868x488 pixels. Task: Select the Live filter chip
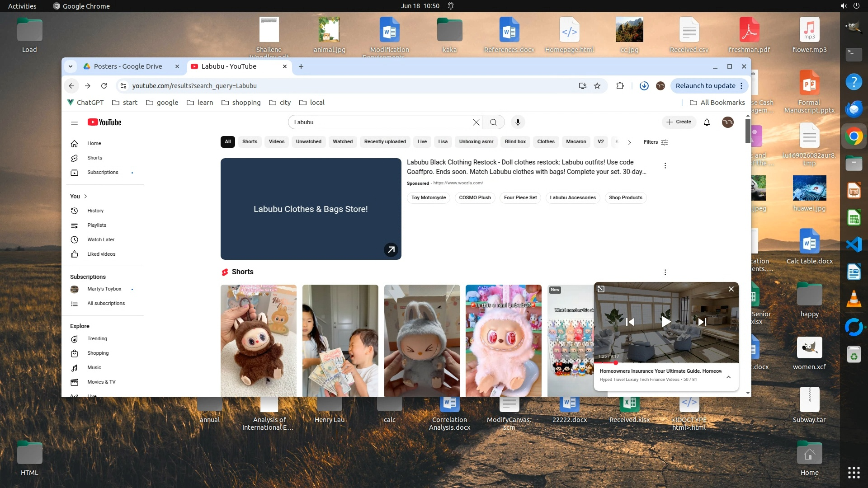click(x=422, y=141)
